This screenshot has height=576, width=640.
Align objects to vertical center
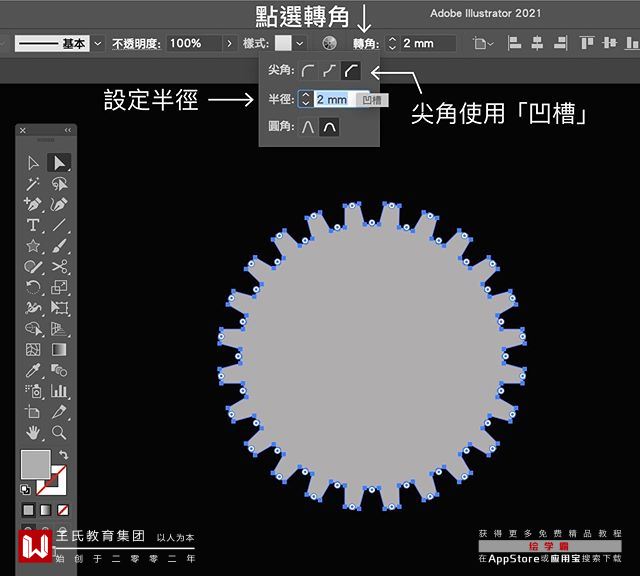pos(609,43)
